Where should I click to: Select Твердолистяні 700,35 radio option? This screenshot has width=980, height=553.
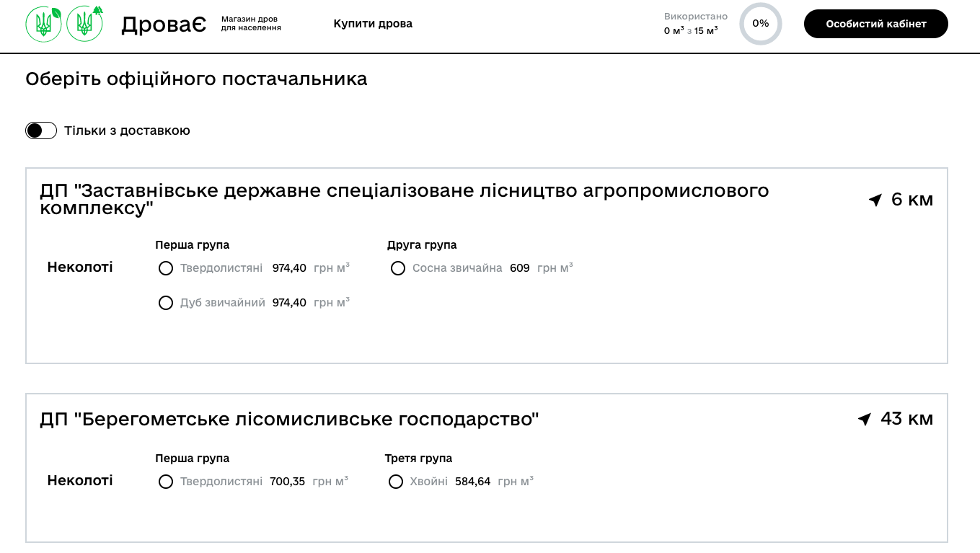166,482
